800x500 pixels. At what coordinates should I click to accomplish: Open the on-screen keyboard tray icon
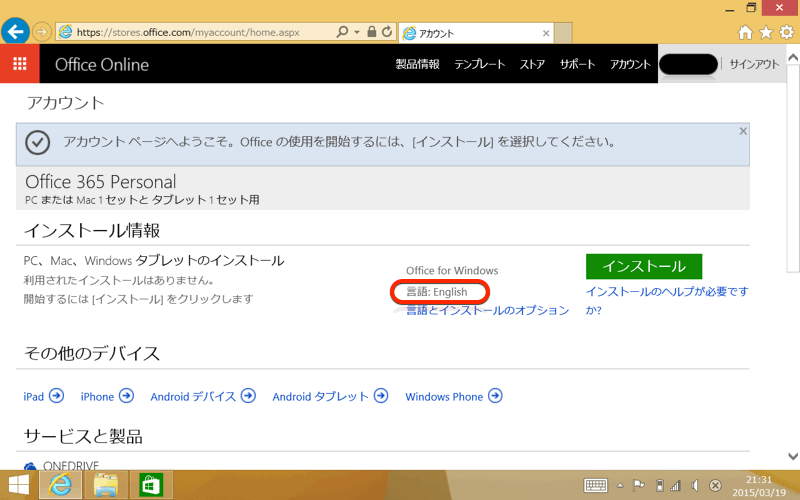coord(595,485)
